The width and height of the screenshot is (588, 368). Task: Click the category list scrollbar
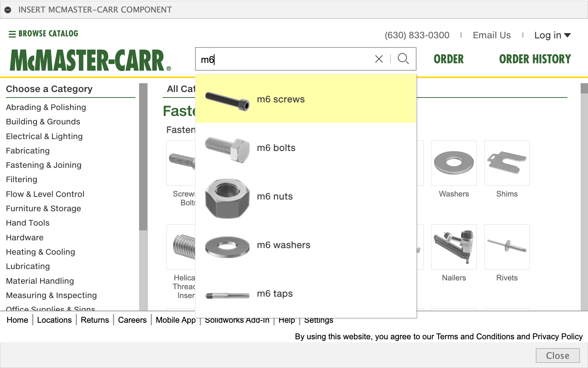[143, 158]
